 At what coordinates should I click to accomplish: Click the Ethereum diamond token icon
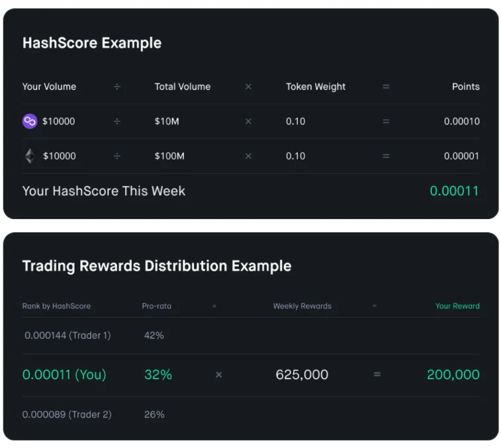tap(30, 156)
